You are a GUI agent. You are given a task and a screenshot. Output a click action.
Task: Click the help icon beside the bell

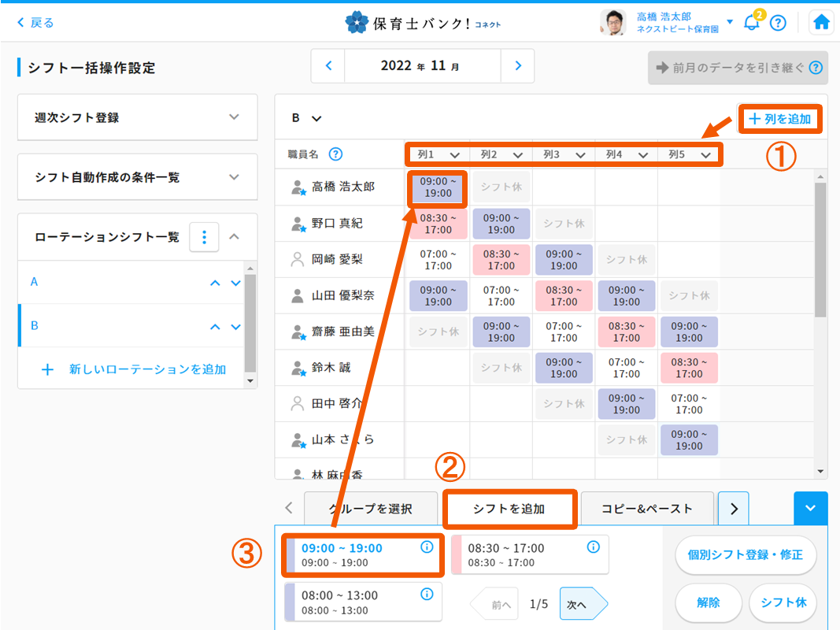tap(778, 23)
